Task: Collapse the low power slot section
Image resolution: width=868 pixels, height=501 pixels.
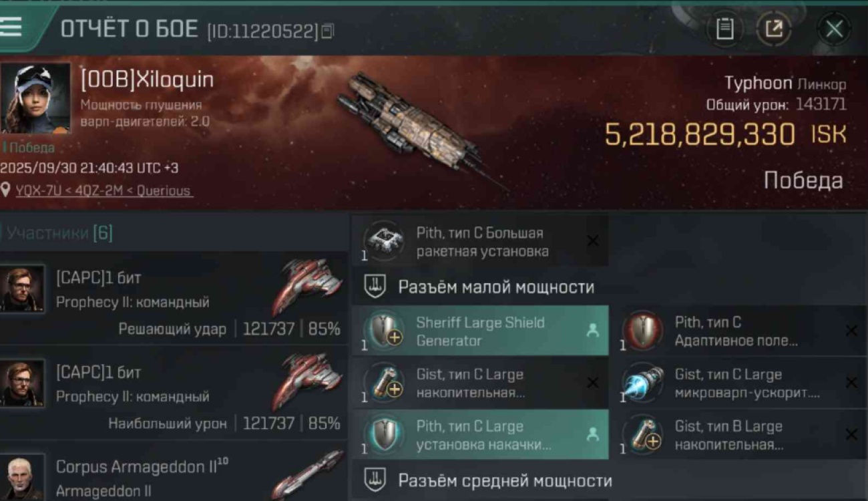Action: click(609, 287)
